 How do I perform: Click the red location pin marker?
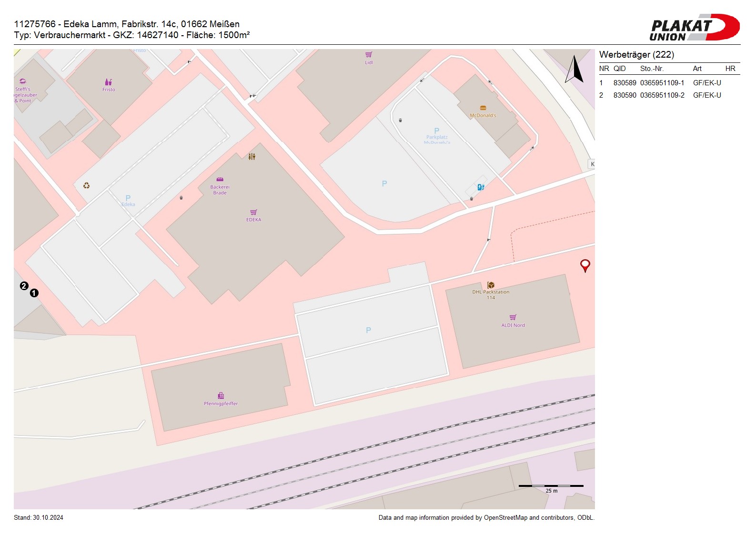585,265
